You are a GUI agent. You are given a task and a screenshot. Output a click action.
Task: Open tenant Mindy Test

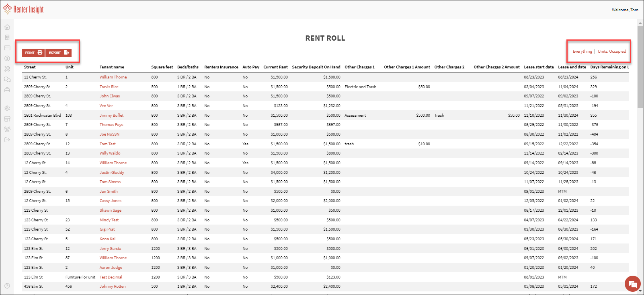click(x=109, y=220)
